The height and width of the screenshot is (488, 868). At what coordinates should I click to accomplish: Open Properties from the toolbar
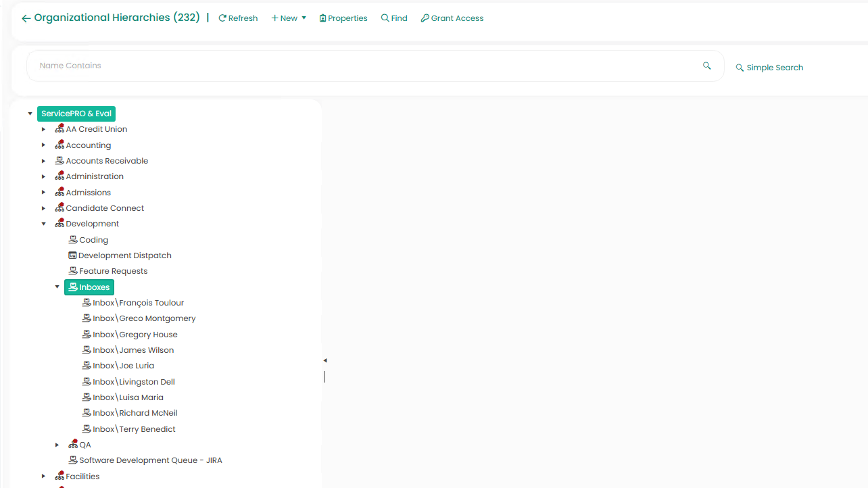[x=343, y=18]
